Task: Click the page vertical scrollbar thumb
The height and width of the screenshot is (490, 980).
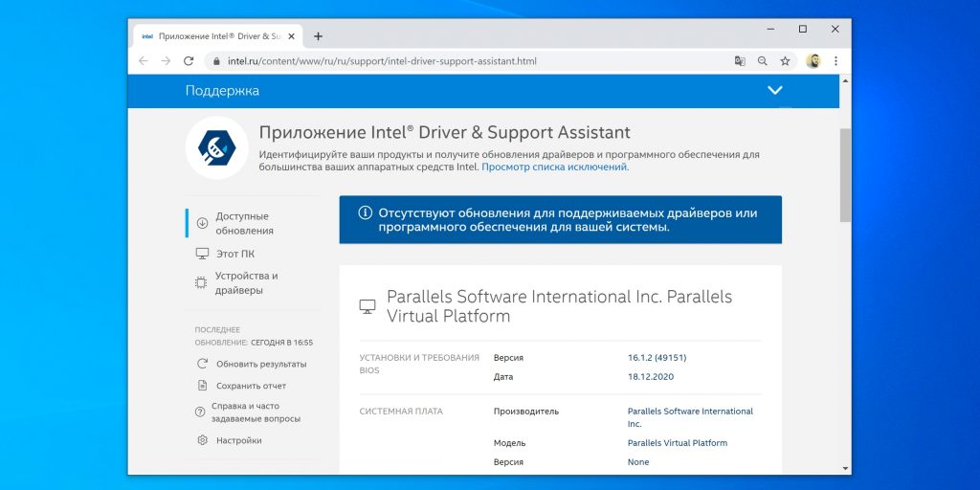Action: pyautogui.click(x=845, y=175)
